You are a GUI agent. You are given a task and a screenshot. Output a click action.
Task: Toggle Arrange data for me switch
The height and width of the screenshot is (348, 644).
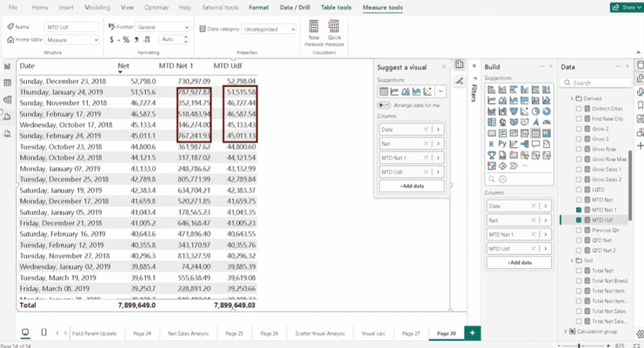coord(384,105)
